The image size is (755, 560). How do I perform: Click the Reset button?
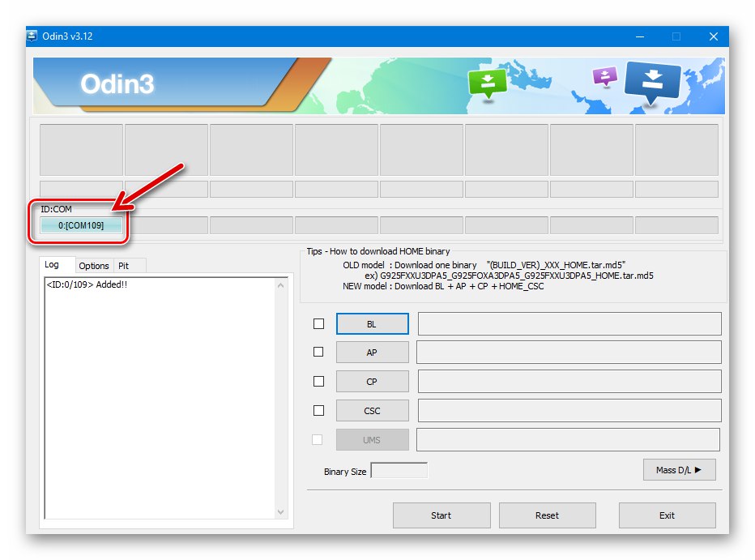point(548,515)
